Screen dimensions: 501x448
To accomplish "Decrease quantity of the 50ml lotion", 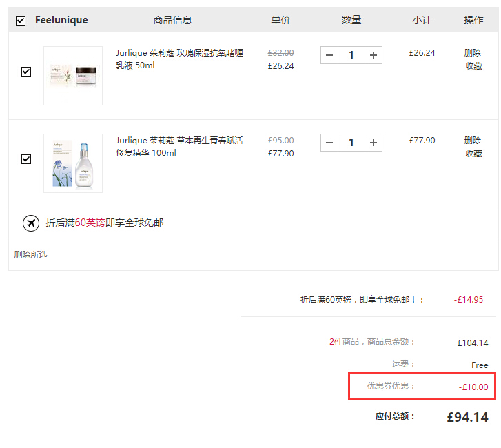I will coord(329,55).
